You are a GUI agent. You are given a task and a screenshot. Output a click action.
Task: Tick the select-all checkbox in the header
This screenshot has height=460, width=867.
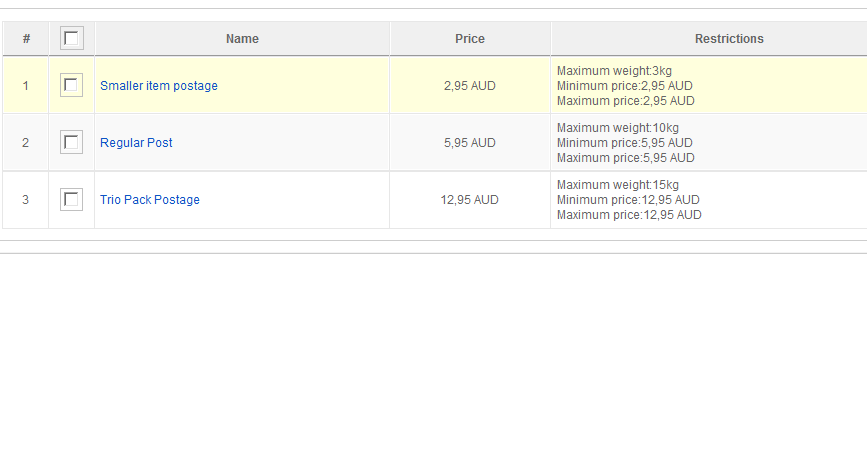(x=72, y=38)
